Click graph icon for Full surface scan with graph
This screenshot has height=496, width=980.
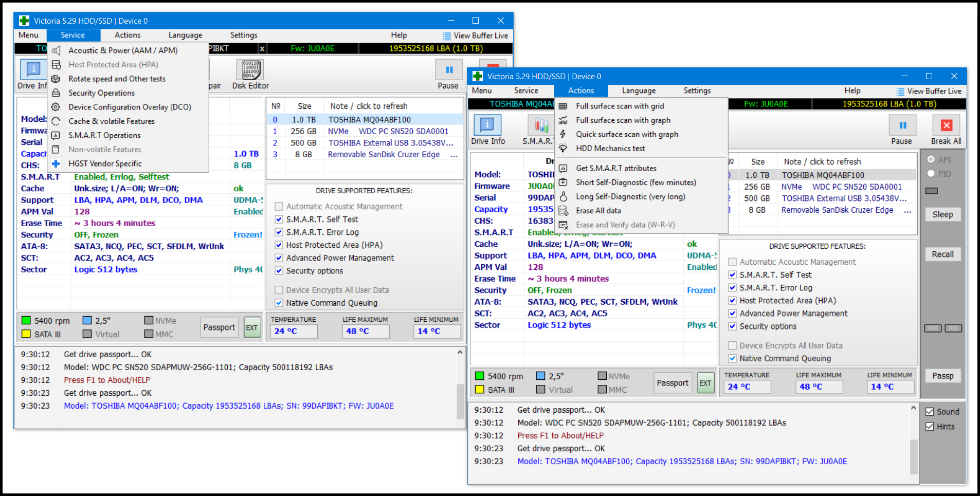click(x=563, y=120)
